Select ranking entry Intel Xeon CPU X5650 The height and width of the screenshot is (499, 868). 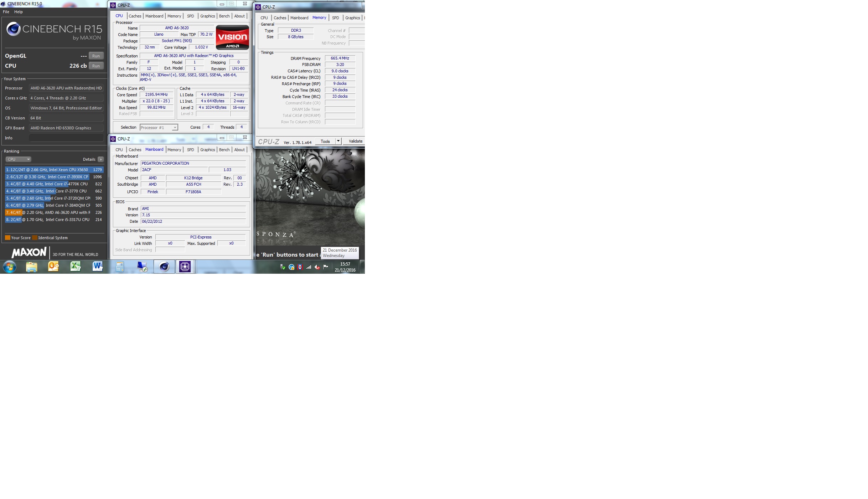point(54,170)
